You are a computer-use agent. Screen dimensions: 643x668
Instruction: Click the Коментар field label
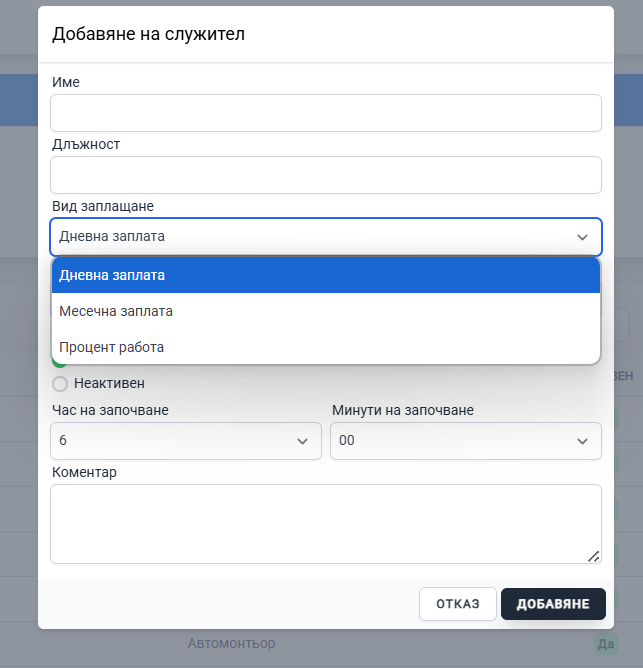click(x=83, y=472)
